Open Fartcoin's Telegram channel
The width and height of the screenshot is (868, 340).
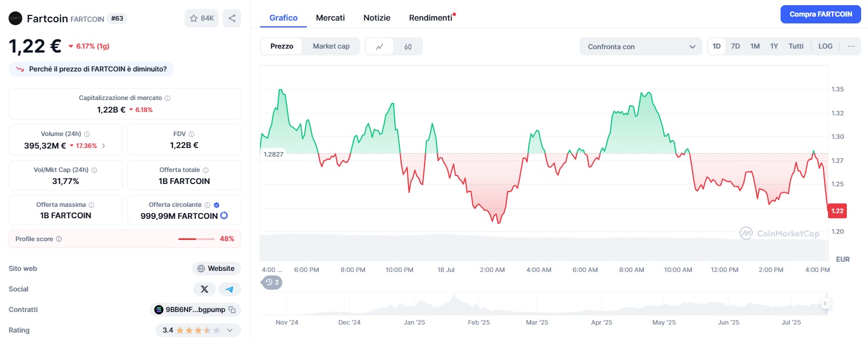coord(229,289)
